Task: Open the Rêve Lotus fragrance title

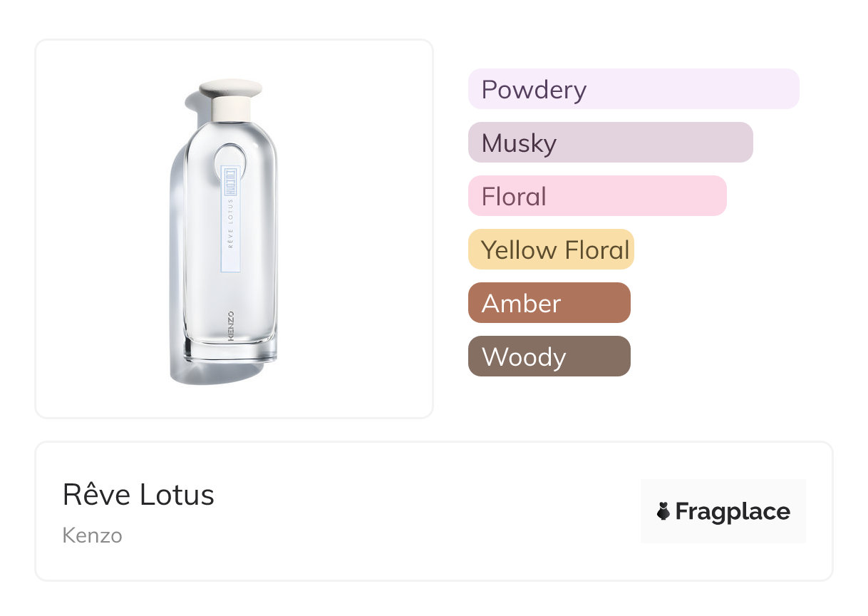Action: coord(138,495)
